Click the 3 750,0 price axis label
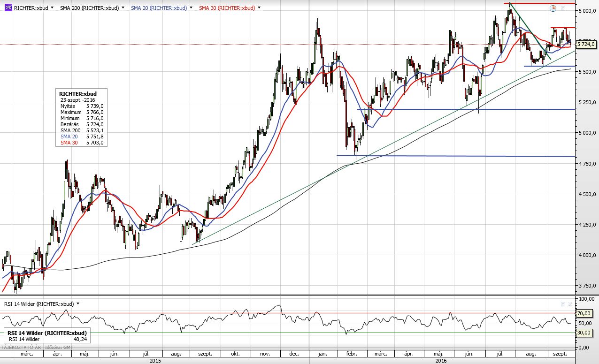 587,286
